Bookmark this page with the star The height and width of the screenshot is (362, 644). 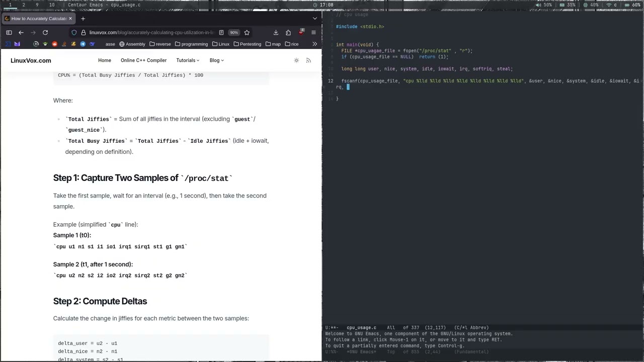[247, 33]
